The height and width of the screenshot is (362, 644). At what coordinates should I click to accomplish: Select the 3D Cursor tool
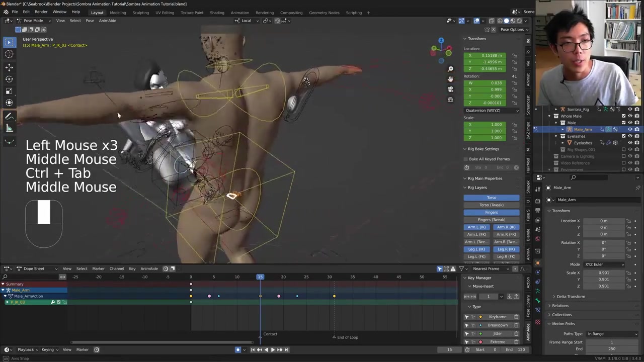pos(9,54)
